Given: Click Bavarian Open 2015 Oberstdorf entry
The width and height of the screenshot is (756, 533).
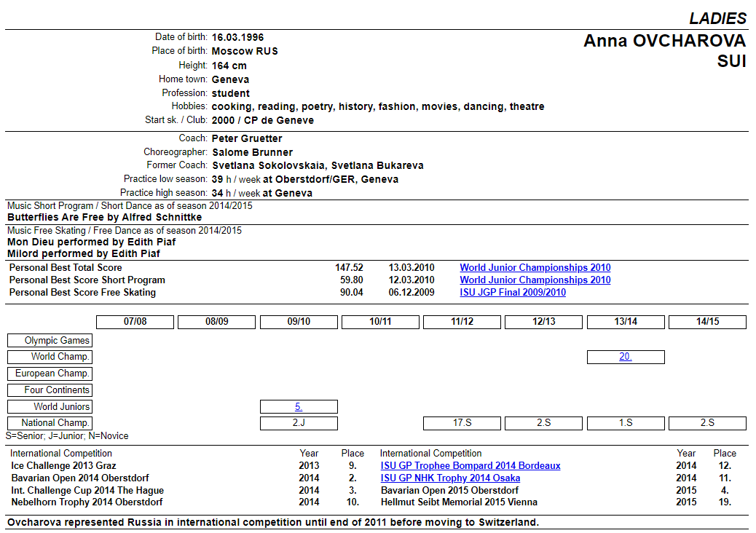Looking at the screenshot, I should [449, 491].
